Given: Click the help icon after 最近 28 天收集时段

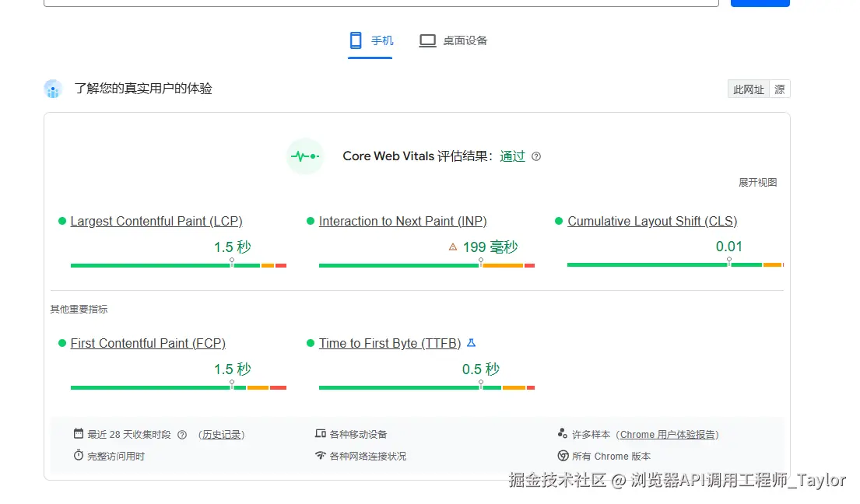Looking at the screenshot, I should click(182, 435).
